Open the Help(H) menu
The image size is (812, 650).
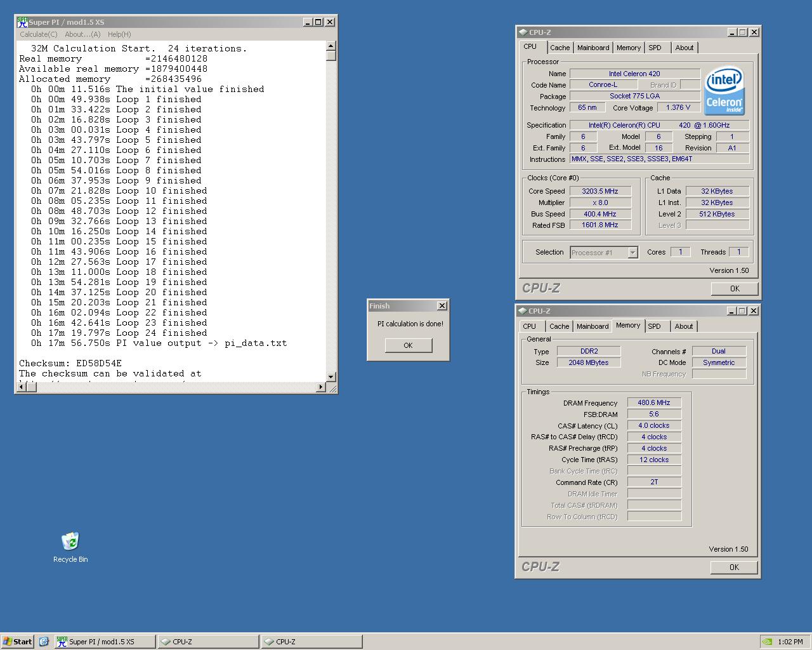119,34
